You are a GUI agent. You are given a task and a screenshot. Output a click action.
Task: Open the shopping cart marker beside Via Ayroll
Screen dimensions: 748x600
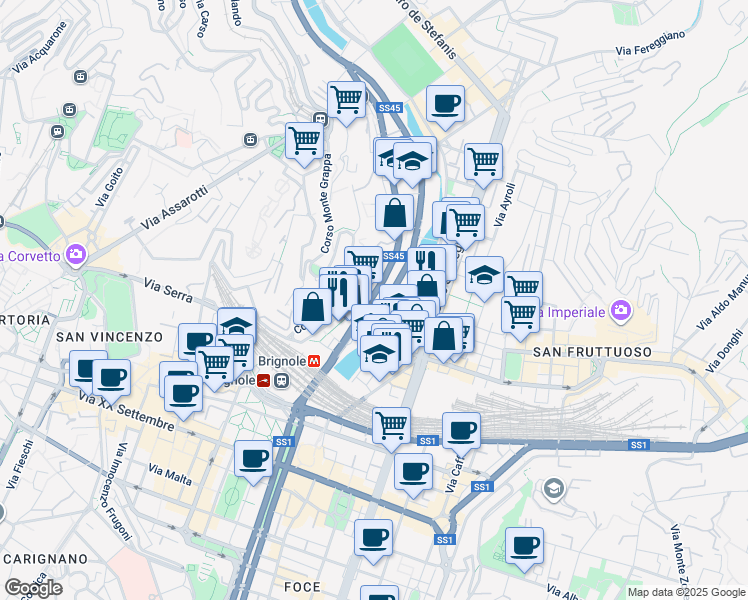point(483,160)
